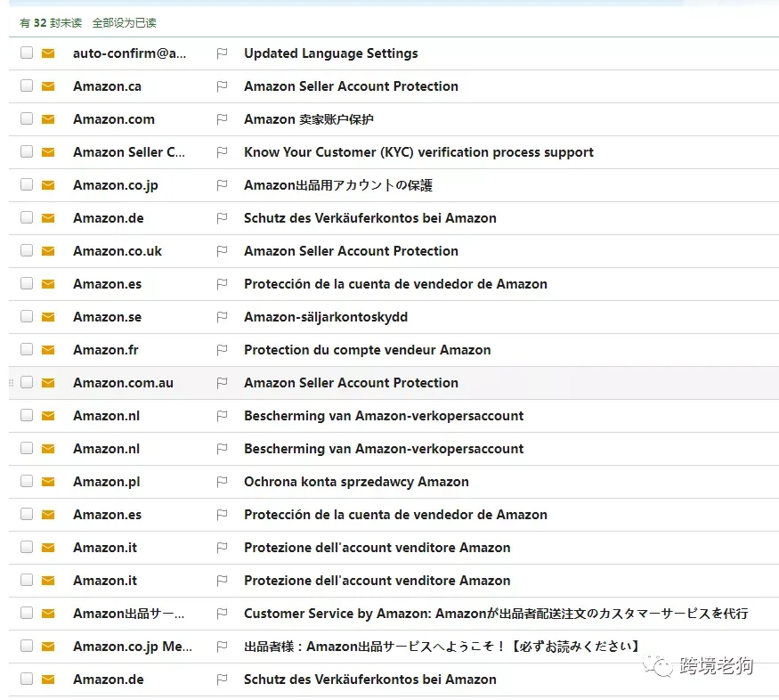Flag the 出品者様 Amazon出品サービスへようこそ email
779x700 pixels.
click(x=222, y=647)
